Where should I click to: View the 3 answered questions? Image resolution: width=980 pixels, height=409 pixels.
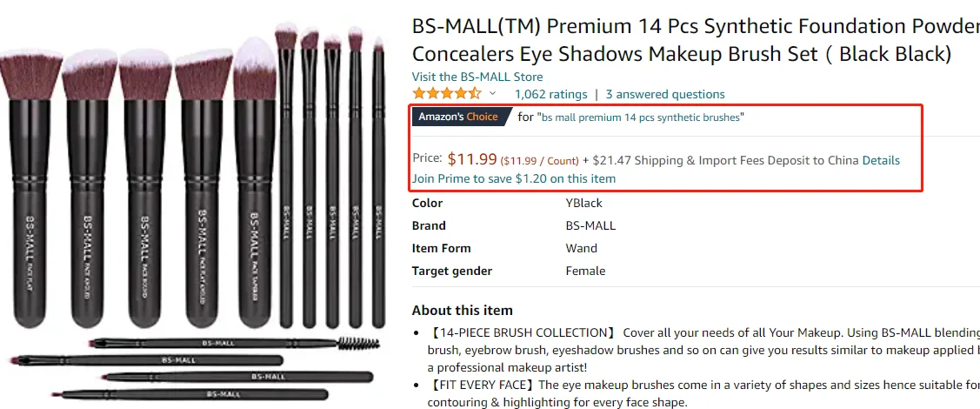coord(665,94)
